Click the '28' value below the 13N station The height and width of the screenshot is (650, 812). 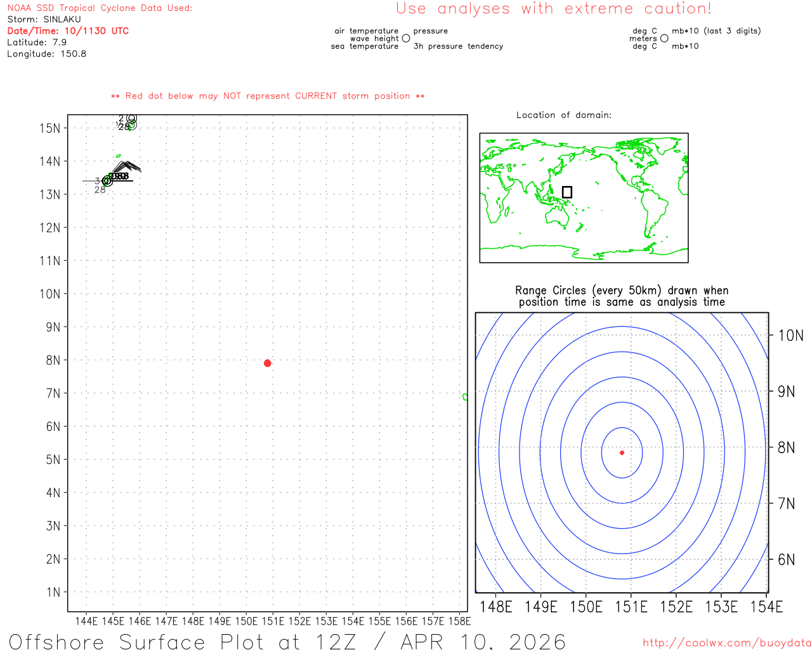point(100,190)
